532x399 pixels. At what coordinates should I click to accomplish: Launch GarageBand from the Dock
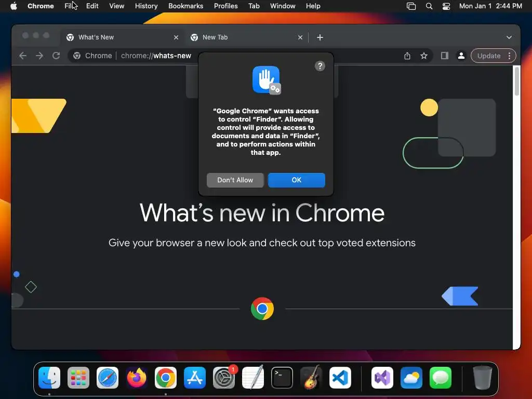(311, 378)
